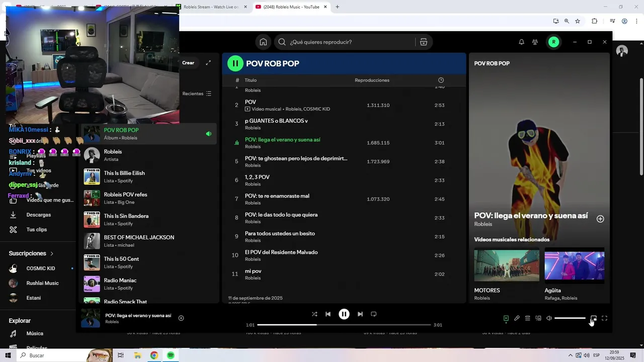Pause the POV ROB POP album

pos(235,63)
